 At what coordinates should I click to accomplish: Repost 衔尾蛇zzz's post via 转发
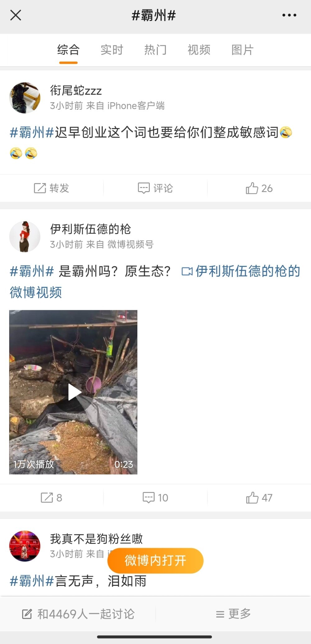(52, 188)
